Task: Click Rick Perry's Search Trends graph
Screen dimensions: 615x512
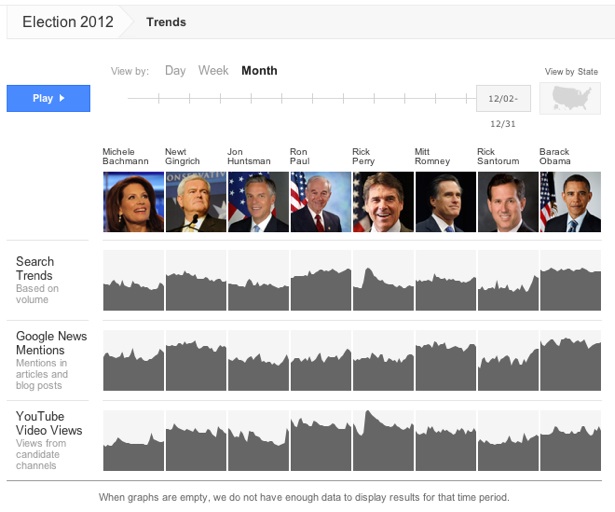Action: coord(383,281)
